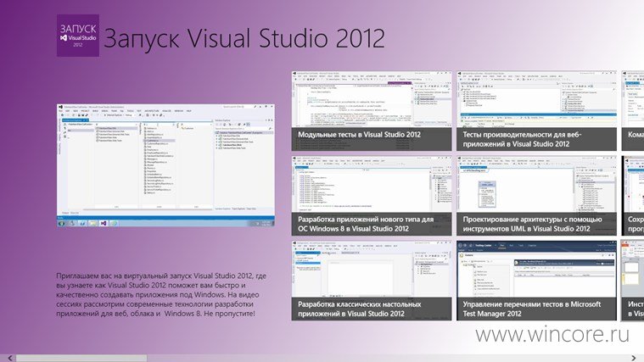644x362 pixels.
Task: Click the horizontal scrollbar thumb at the bottom
Action: 81,359
